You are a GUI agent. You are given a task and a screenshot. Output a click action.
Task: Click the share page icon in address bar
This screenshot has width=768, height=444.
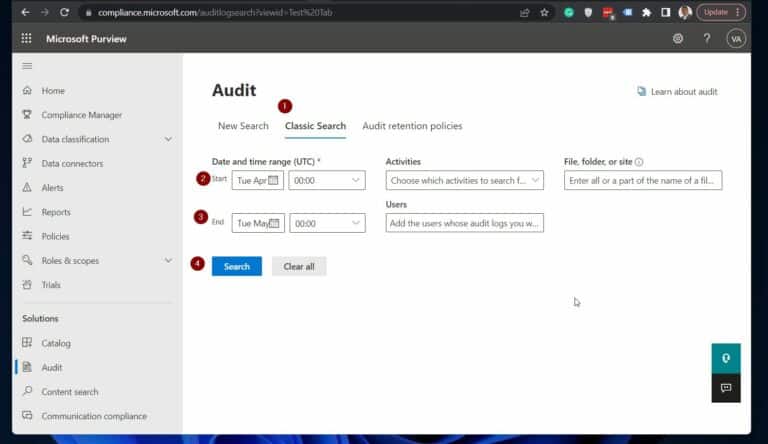point(525,13)
